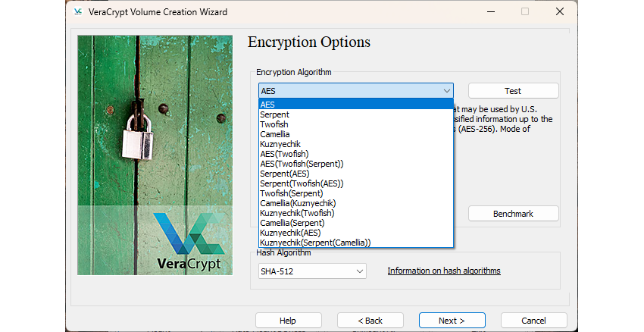Go to previous step with Back

coord(370,321)
